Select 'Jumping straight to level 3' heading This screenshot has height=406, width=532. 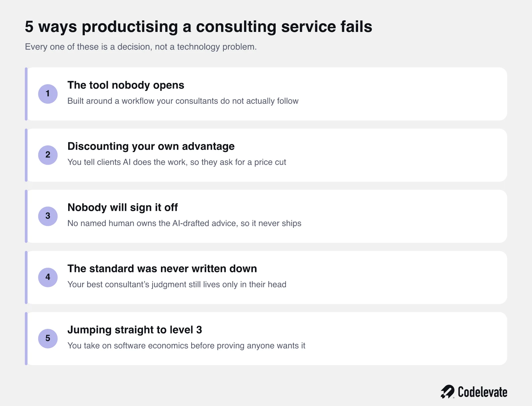135,330
